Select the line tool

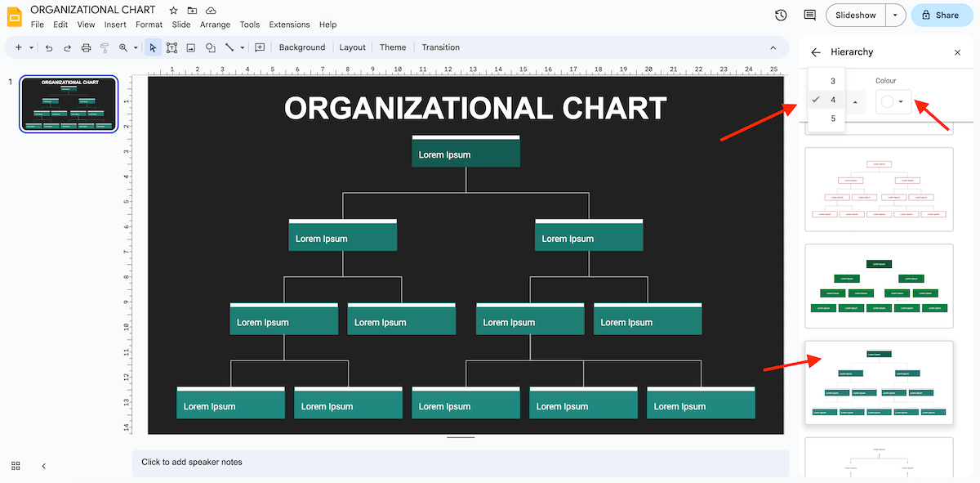point(229,47)
